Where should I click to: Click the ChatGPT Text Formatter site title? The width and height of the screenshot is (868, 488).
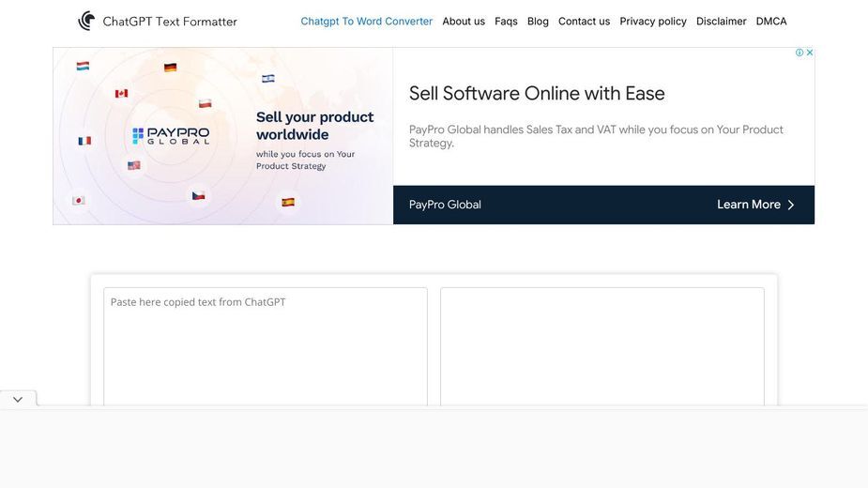[x=170, y=22]
